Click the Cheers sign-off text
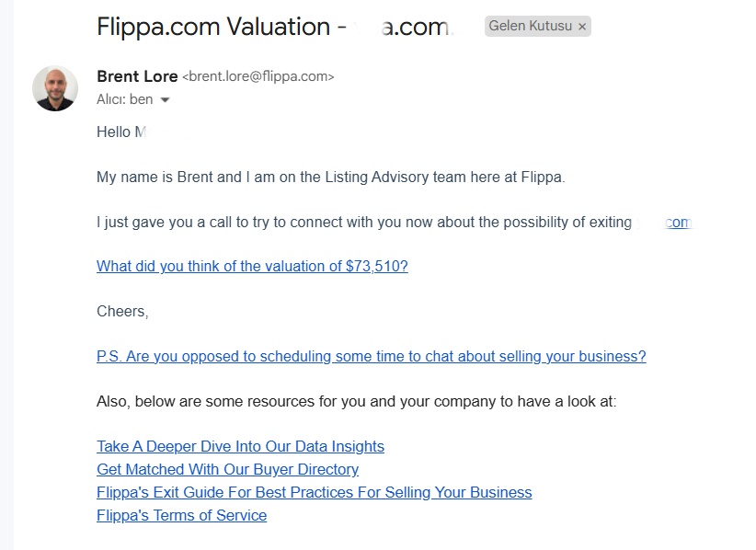The image size is (756, 550). [122, 312]
